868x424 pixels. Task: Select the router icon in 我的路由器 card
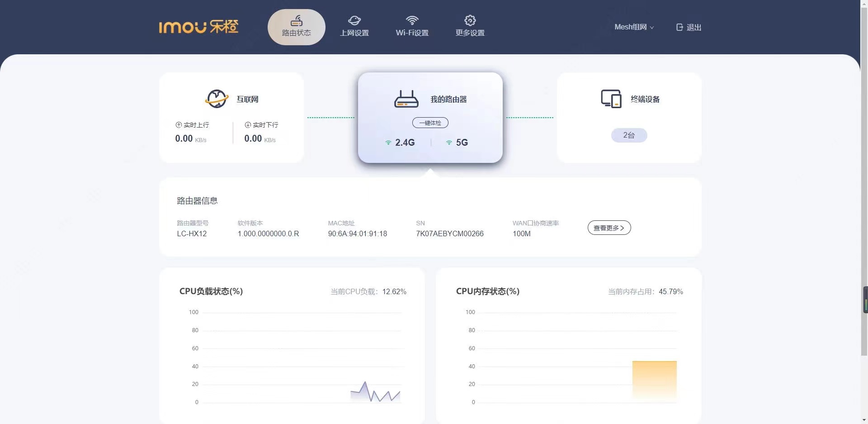pyautogui.click(x=406, y=98)
